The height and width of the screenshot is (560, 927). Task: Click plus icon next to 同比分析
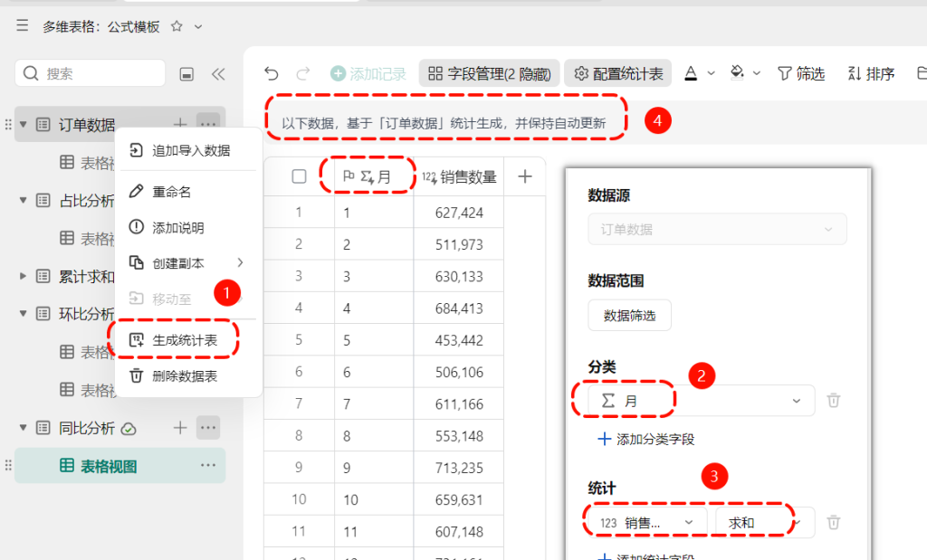(180, 428)
